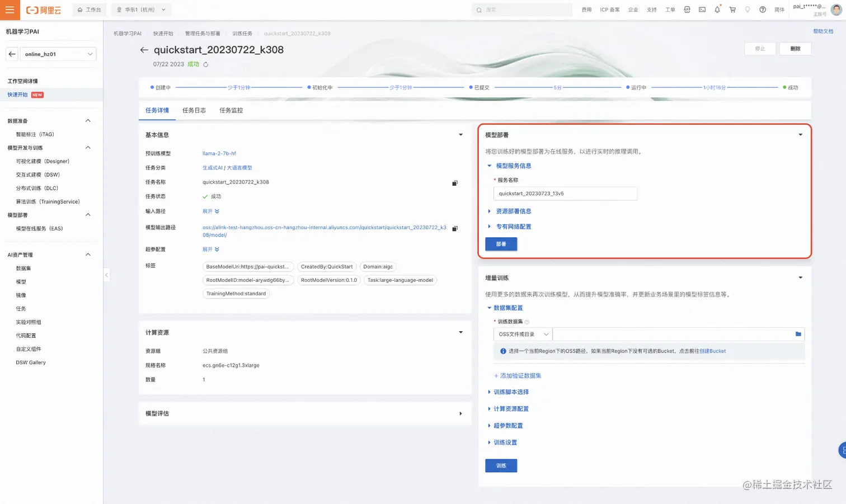This screenshot has height=504, width=846.
Task: Go back using sidebar arrow beside online_hz01
Action: pyautogui.click(x=12, y=54)
